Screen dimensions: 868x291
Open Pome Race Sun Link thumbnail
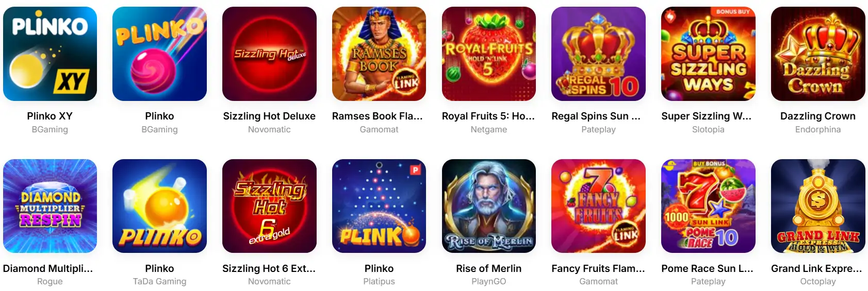[708, 206]
